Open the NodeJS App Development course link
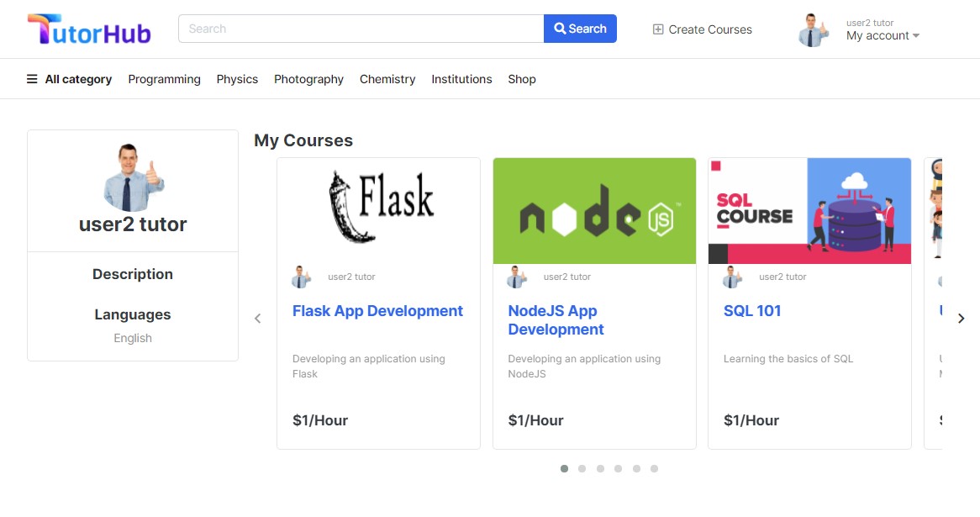980x517 pixels. [556, 320]
